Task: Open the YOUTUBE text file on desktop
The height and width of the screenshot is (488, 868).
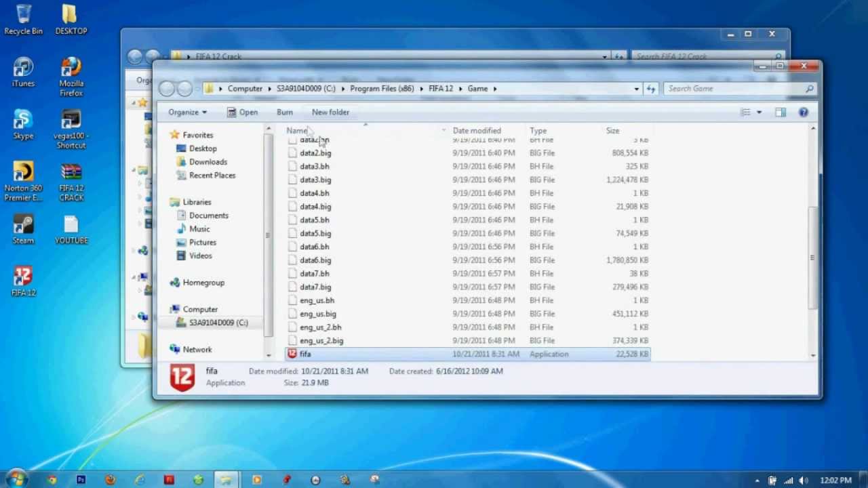Action: [71, 229]
